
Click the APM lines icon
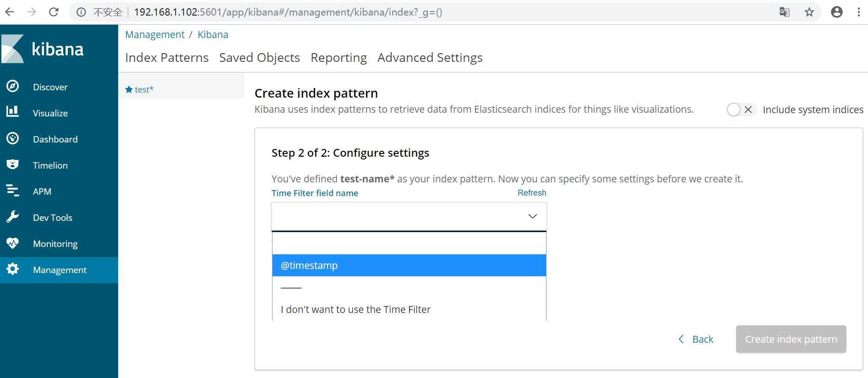pos(13,191)
